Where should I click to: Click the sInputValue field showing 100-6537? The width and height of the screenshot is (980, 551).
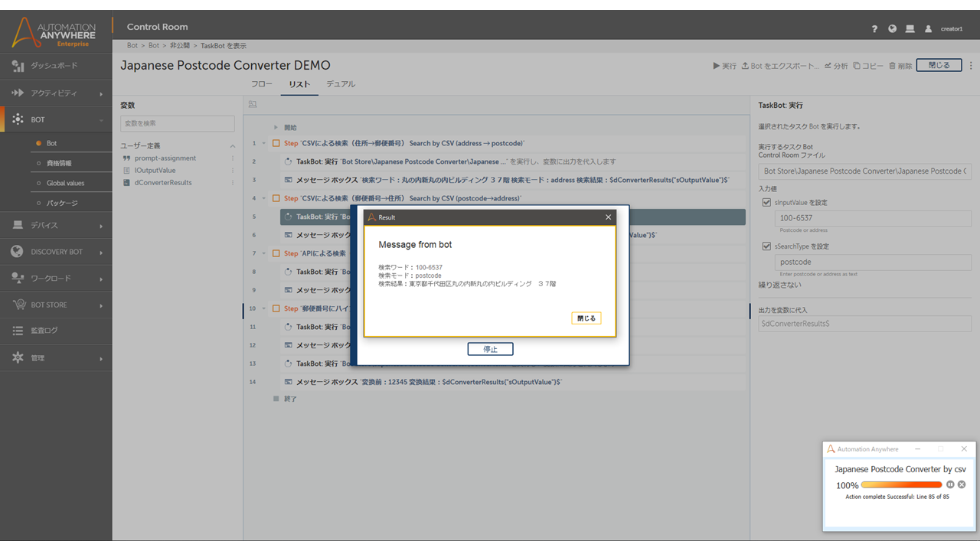874,218
